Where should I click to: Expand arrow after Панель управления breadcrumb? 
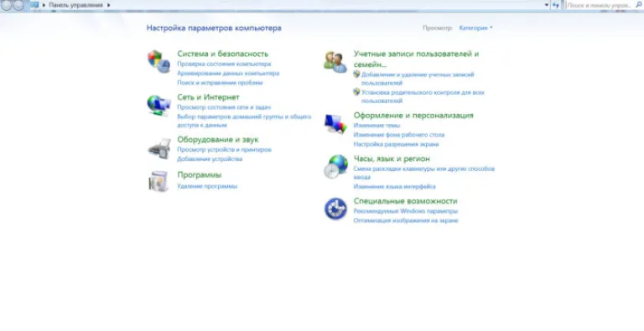click(x=109, y=5)
